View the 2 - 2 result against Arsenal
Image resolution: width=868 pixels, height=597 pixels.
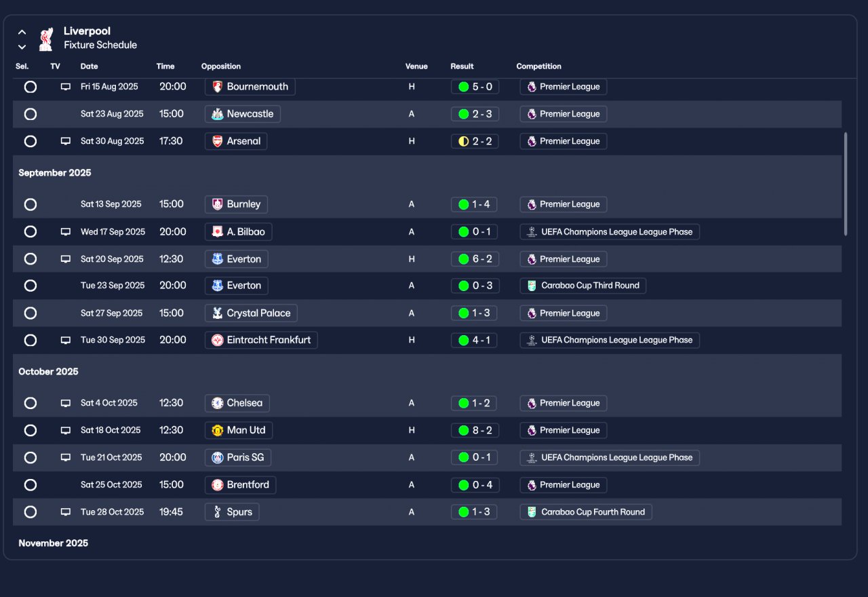point(475,141)
